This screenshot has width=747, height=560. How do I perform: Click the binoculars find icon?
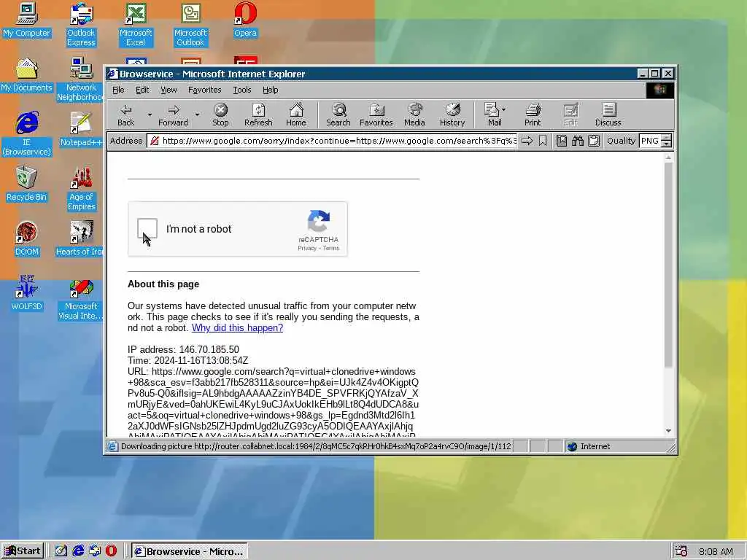[578, 141]
